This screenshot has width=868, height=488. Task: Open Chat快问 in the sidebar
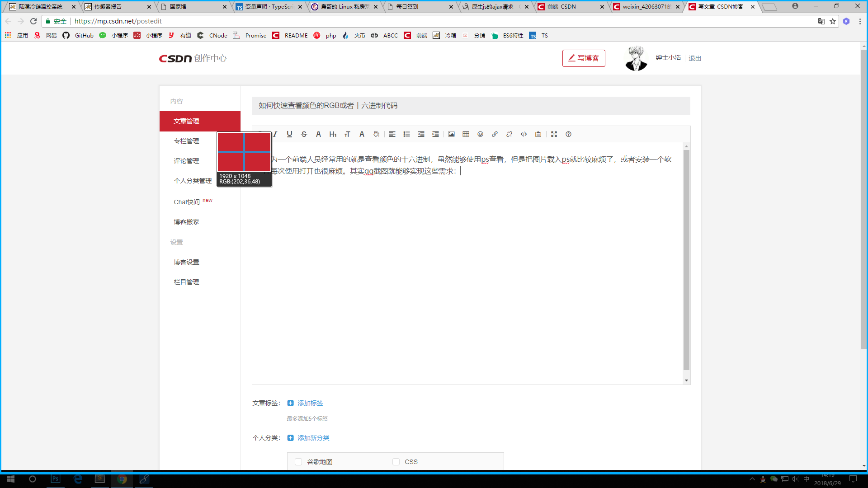point(187,202)
